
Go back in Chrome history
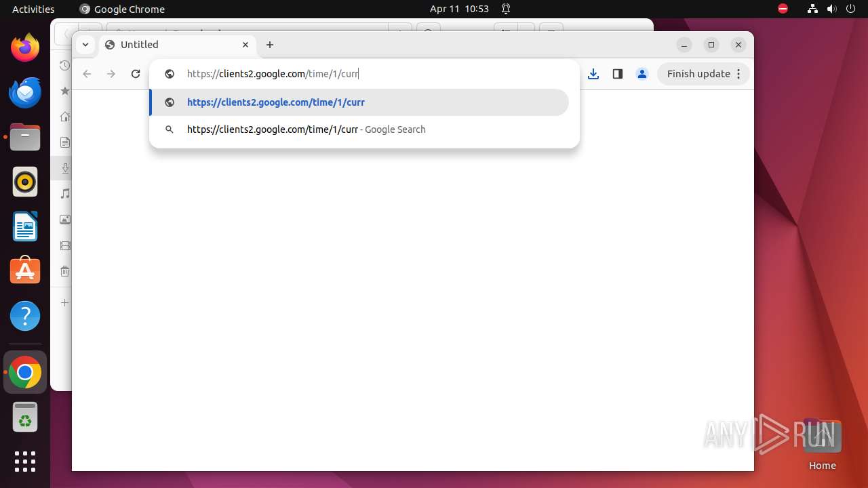(x=87, y=74)
